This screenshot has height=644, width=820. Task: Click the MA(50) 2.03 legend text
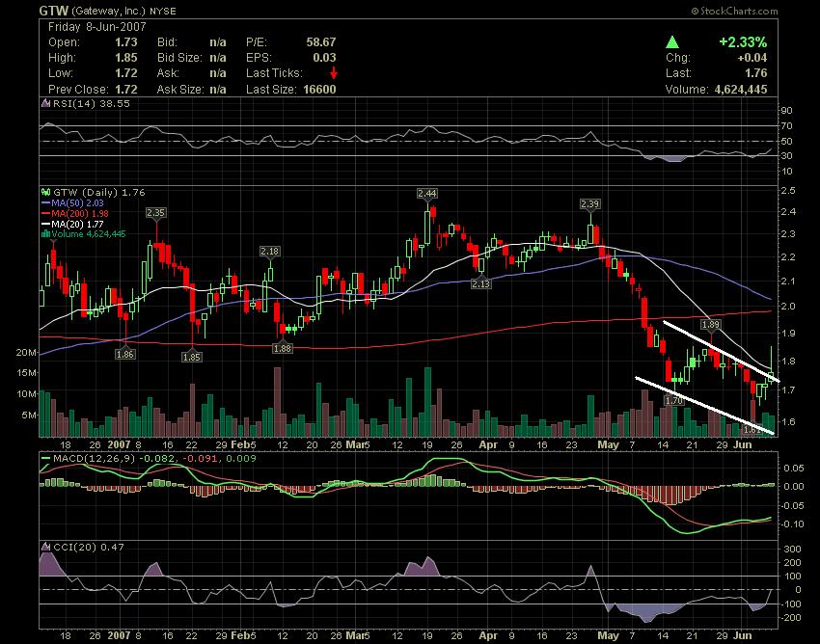click(77, 203)
